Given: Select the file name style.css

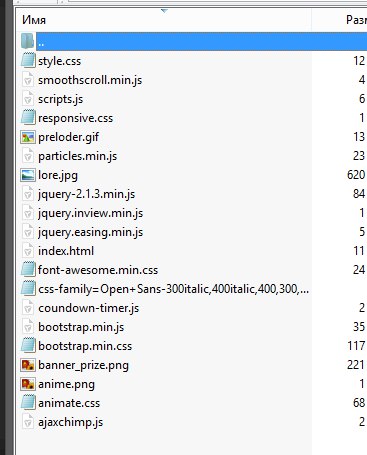Looking at the screenshot, I should click(x=59, y=61).
